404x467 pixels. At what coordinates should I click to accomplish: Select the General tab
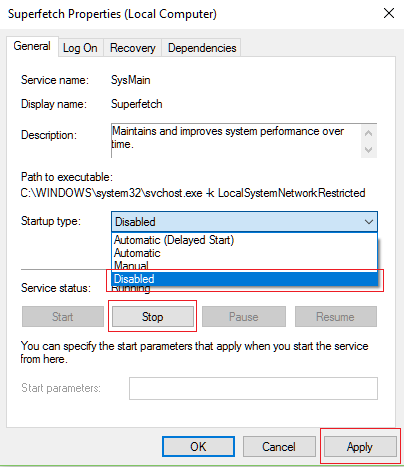point(32,46)
